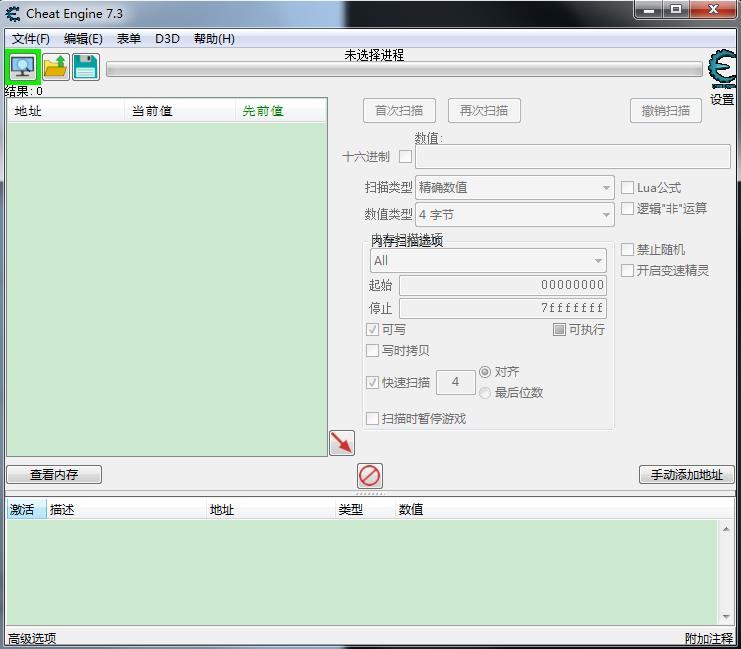Click the address list scroll down arrow
The width and height of the screenshot is (741, 649).
click(x=726, y=616)
